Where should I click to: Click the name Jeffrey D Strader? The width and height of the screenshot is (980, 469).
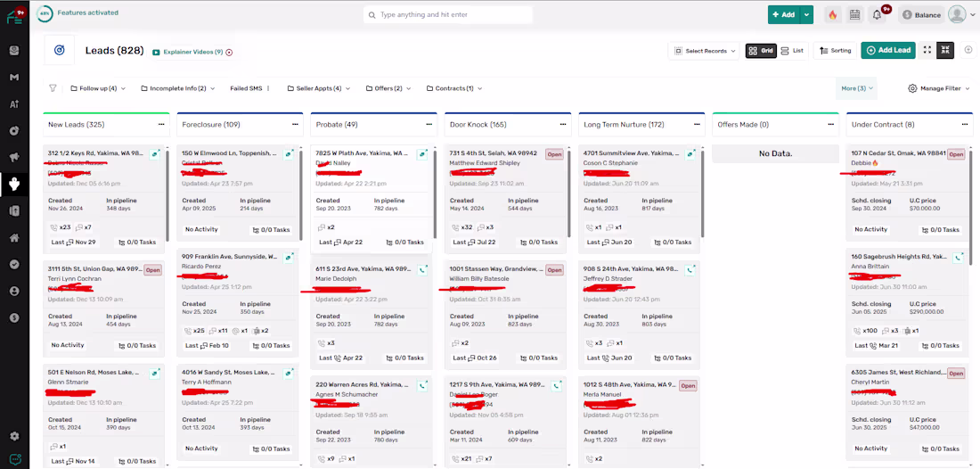tap(608, 278)
